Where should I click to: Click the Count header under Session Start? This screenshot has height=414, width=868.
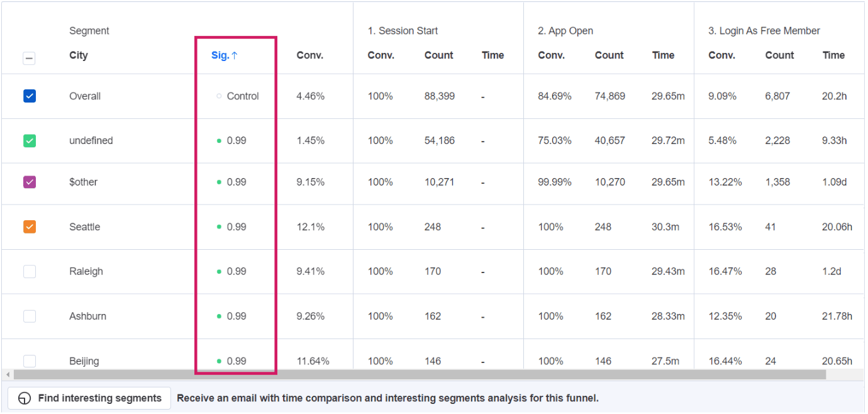[438, 55]
